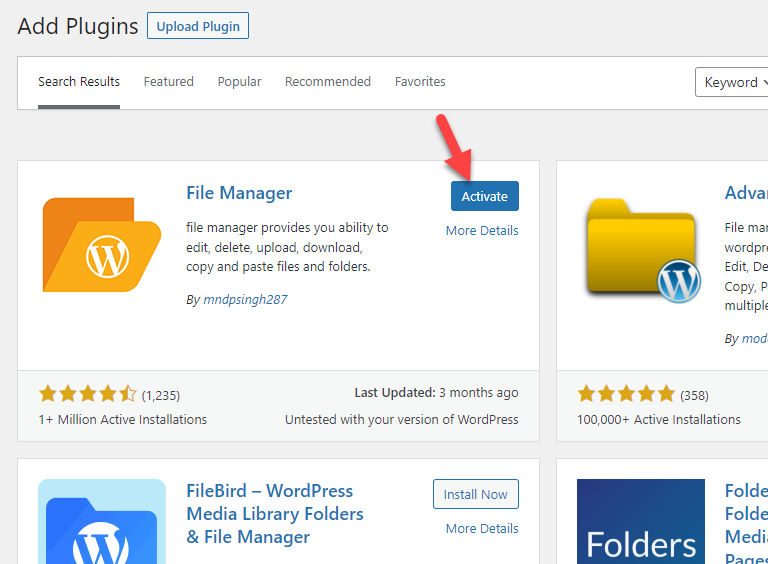The height and width of the screenshot is (564, 768).
Task: Activate the File Manager plugin
Action: [484, 196]
